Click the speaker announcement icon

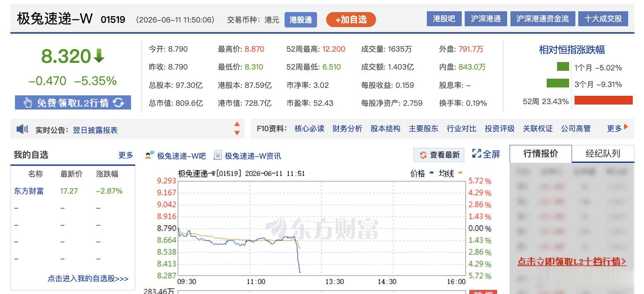point(22,130)
